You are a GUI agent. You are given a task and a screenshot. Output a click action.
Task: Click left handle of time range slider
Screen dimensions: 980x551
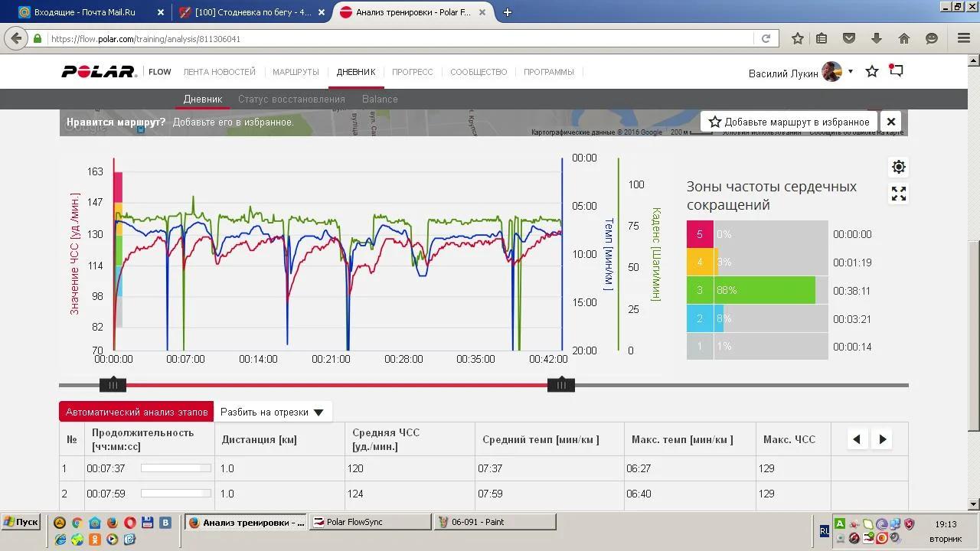[x=113, y=385]
